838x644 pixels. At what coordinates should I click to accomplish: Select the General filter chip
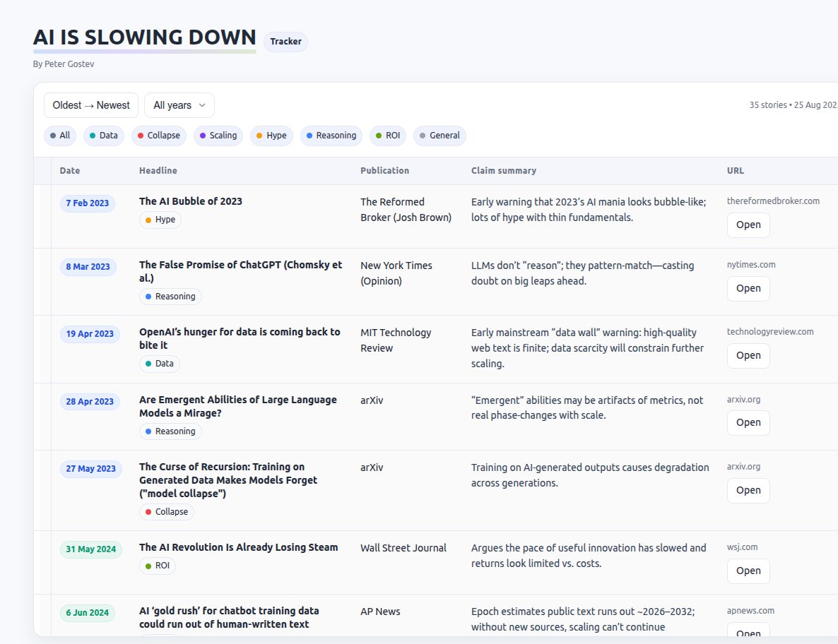tap(439, 136)
